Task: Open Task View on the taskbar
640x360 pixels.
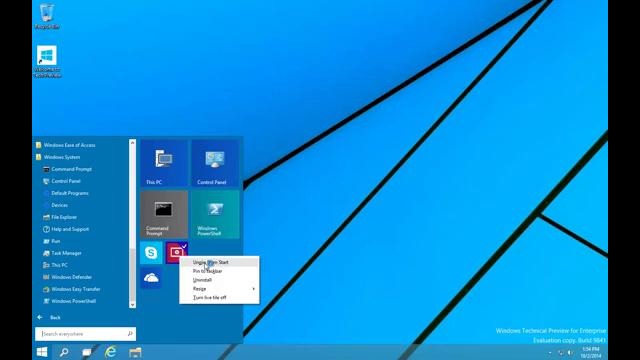Action: click(87, 352)
